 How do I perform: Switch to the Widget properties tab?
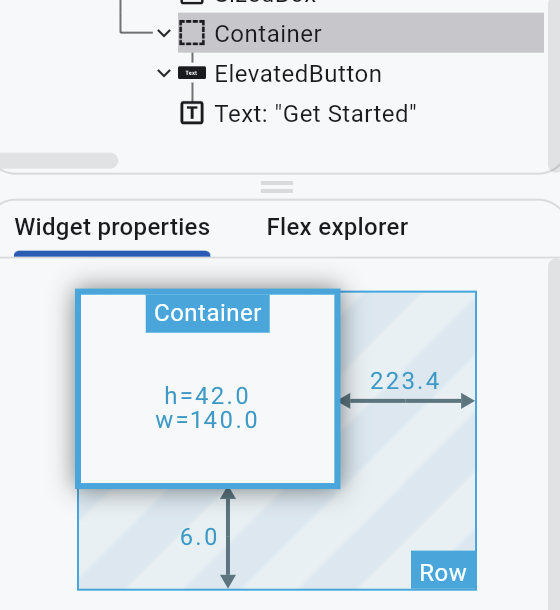[x=112, y=227]
